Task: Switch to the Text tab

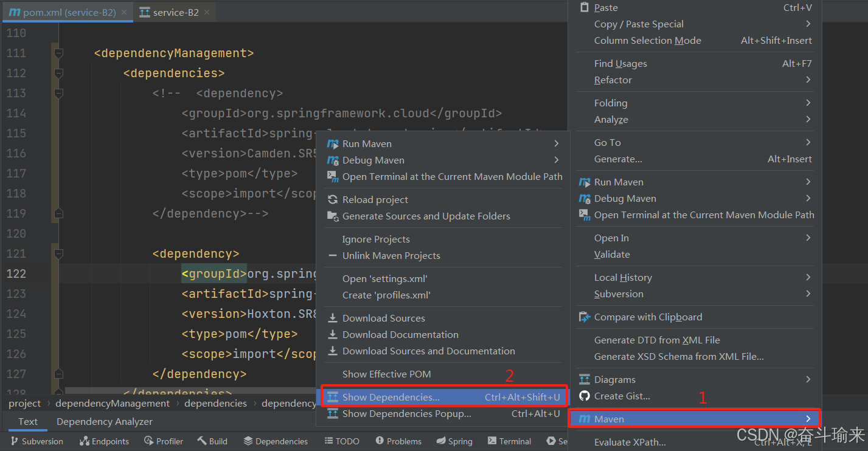Action: 28,422
